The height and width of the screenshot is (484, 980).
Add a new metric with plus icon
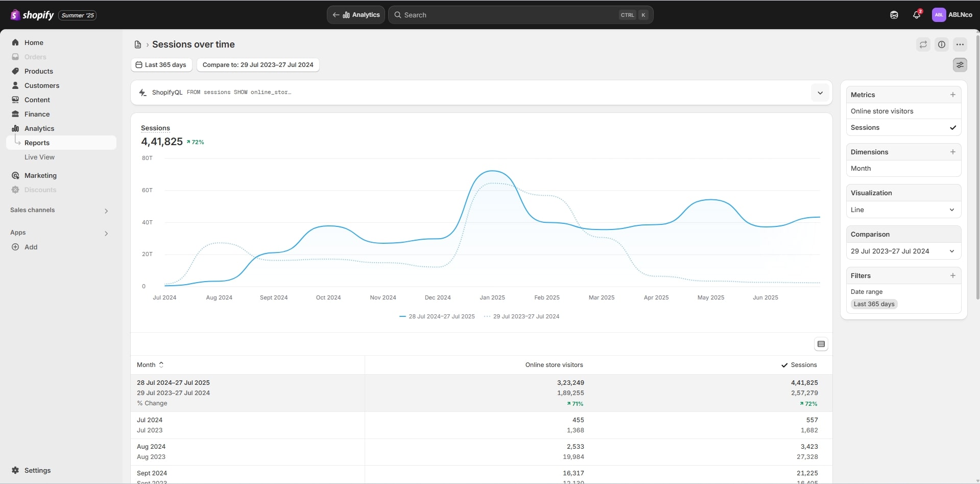[952, 95]
